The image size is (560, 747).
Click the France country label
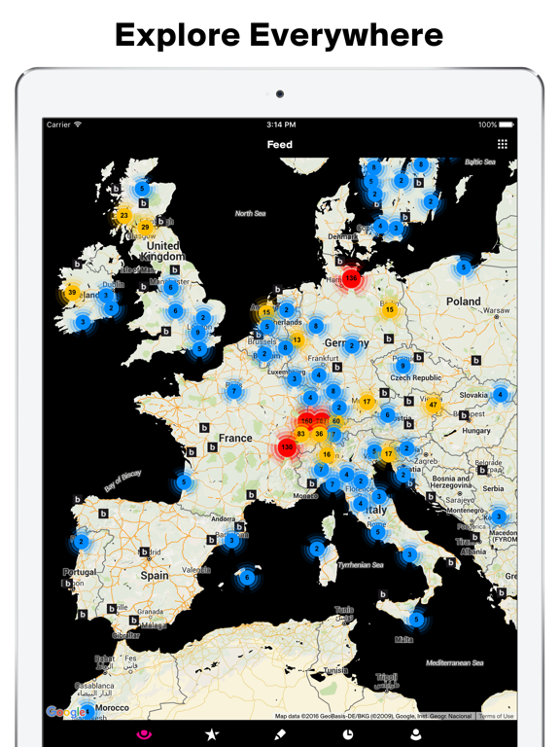(x=235, y=438)
